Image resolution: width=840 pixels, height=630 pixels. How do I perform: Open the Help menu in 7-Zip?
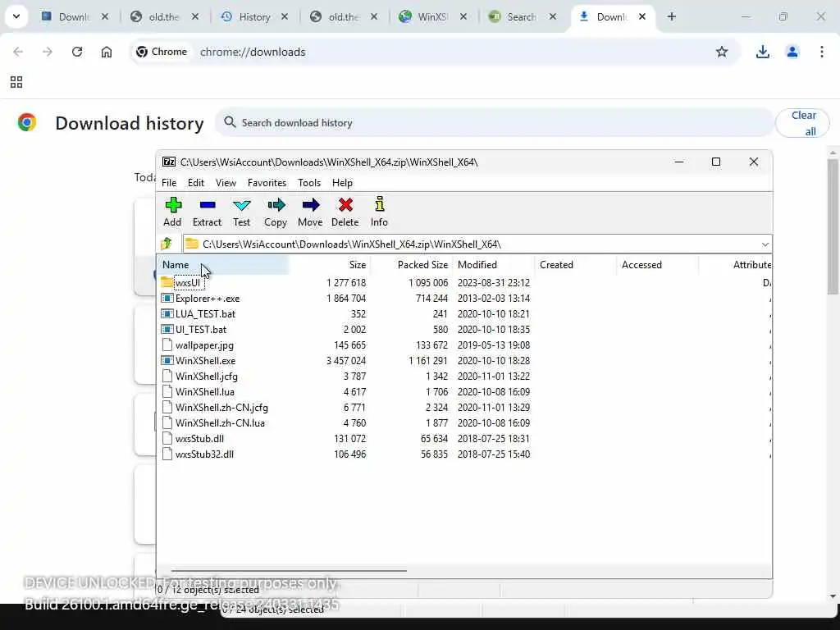click(x=342, y=183)
